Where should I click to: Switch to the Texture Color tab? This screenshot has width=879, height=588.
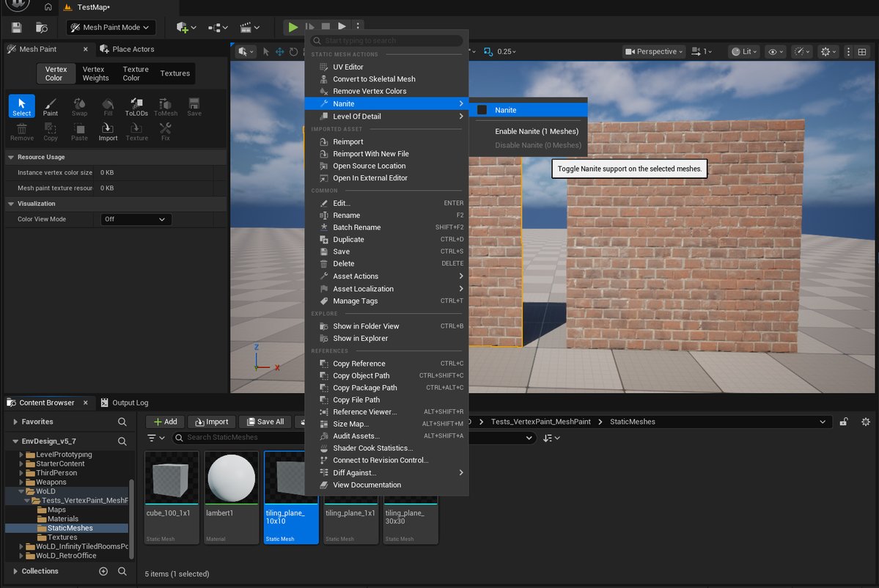click(135, 73)
